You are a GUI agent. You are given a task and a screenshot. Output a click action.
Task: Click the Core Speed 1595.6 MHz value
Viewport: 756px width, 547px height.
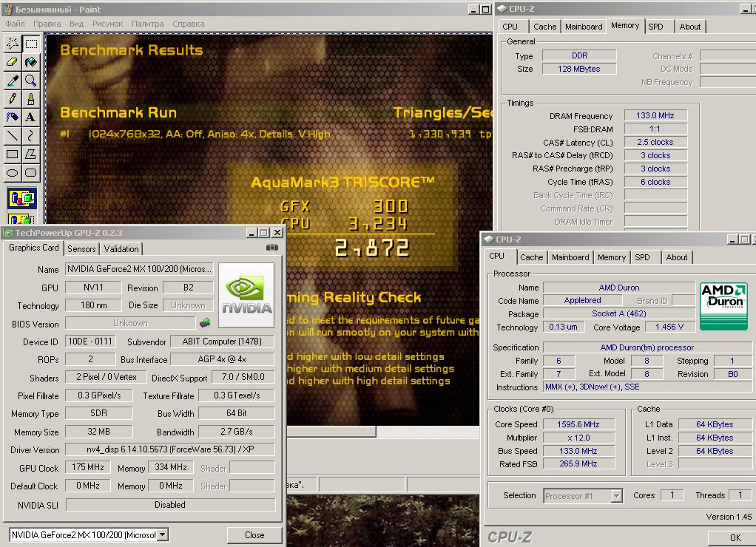[578, 424]
